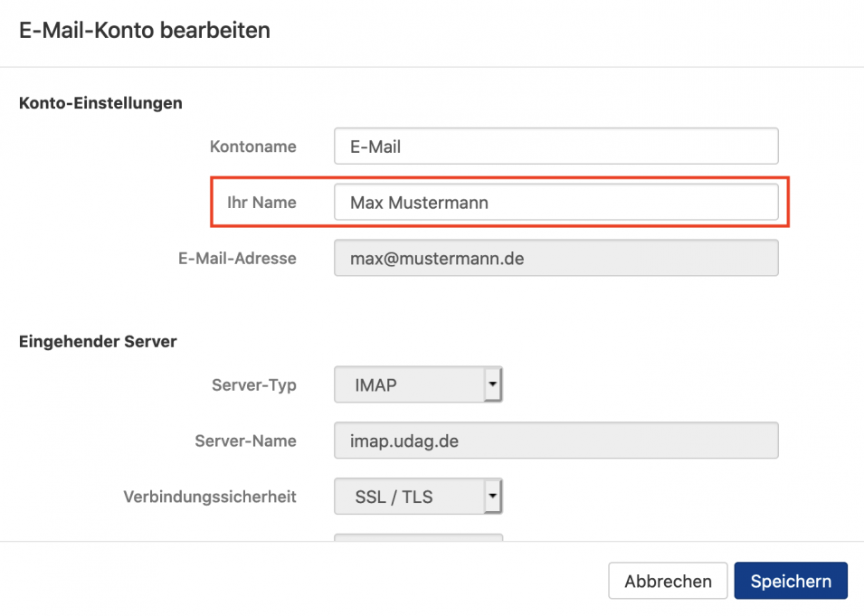Screen dimensions: 864x616
Task: Click the SSL / TLS selector control
Action: pos(412,496)
